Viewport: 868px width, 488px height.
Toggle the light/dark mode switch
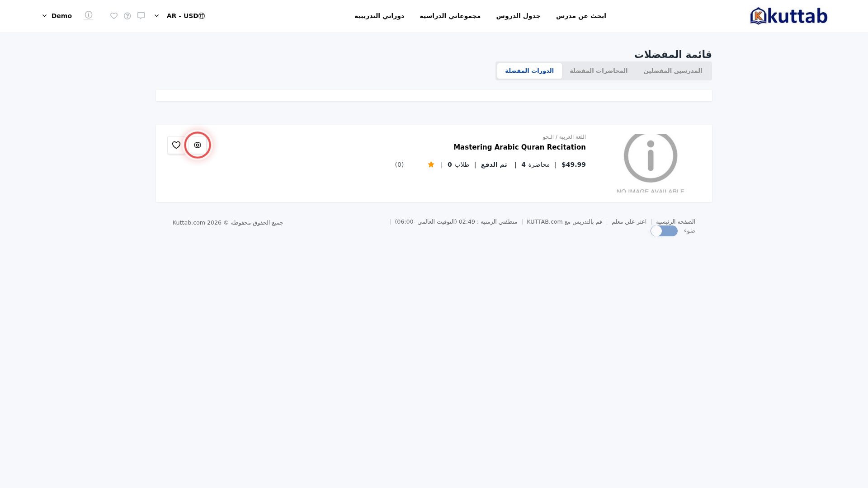tap(664, 231)
